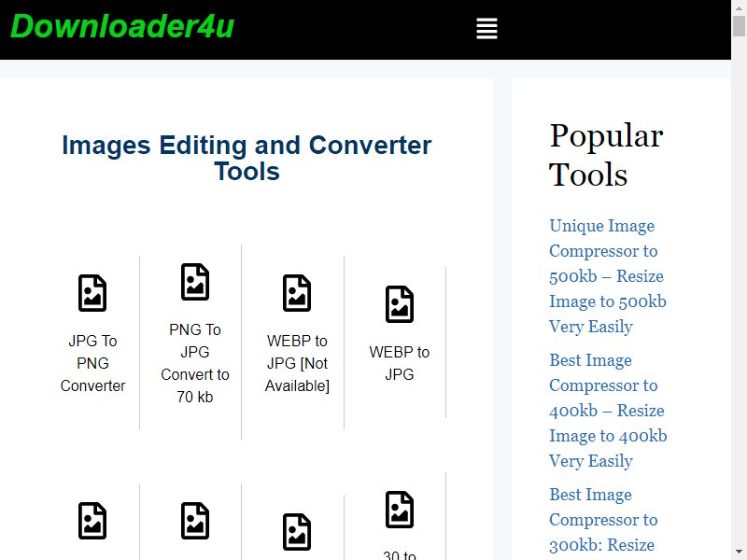Click the Popular Tools sidebar heading
Screen dimensions: 747x560
coord(606,155)
